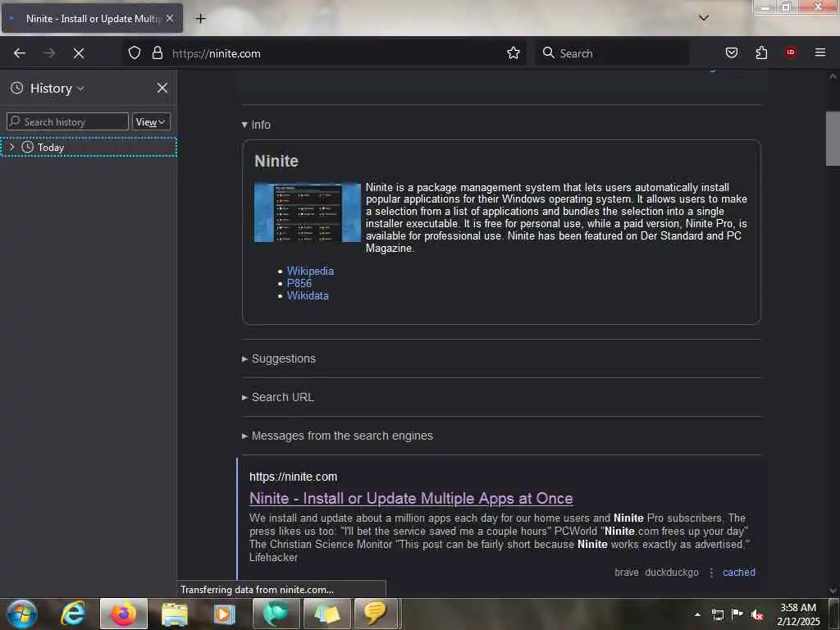Viewport: 840px width, 630px height.
Task: Click the https://ninite.com result URL
Action: click(293, 477)
